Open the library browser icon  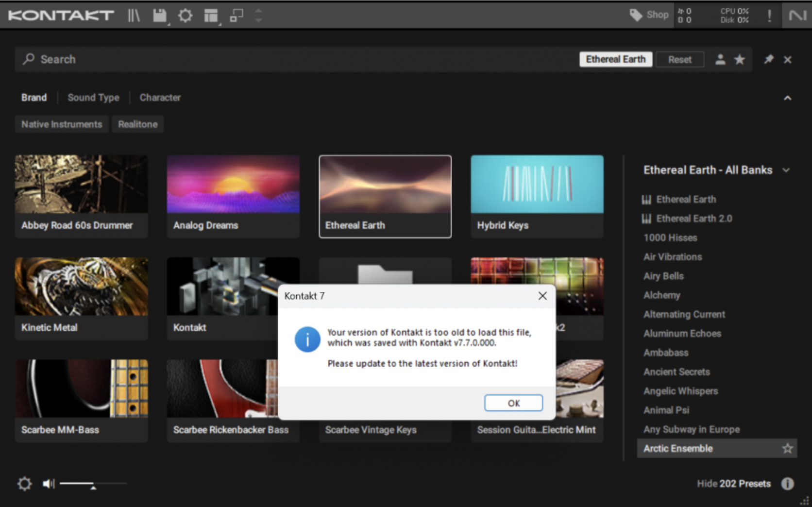pyautogui.click(x=134, y=16)
